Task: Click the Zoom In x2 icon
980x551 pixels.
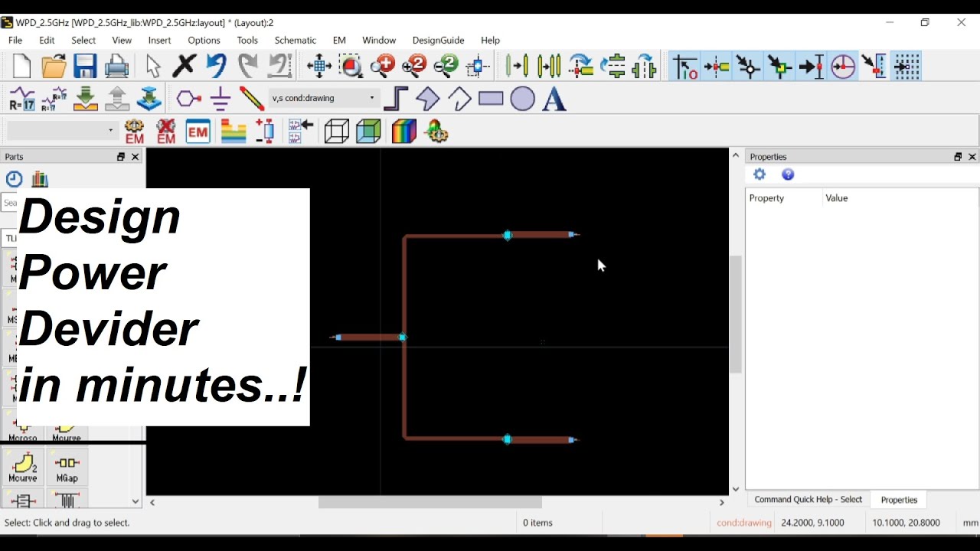Action: coord(414,67)
